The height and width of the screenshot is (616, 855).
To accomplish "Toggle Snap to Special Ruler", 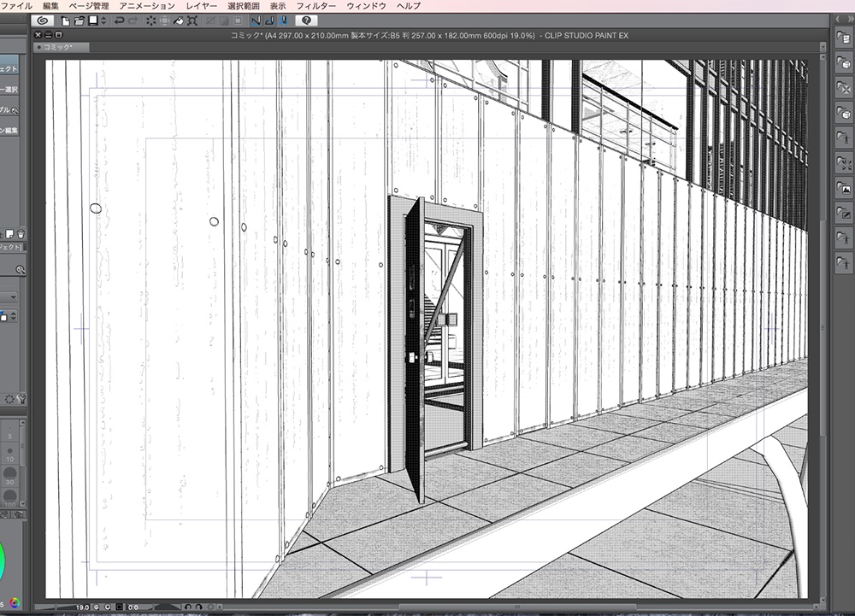I will (x=269, y=21).
